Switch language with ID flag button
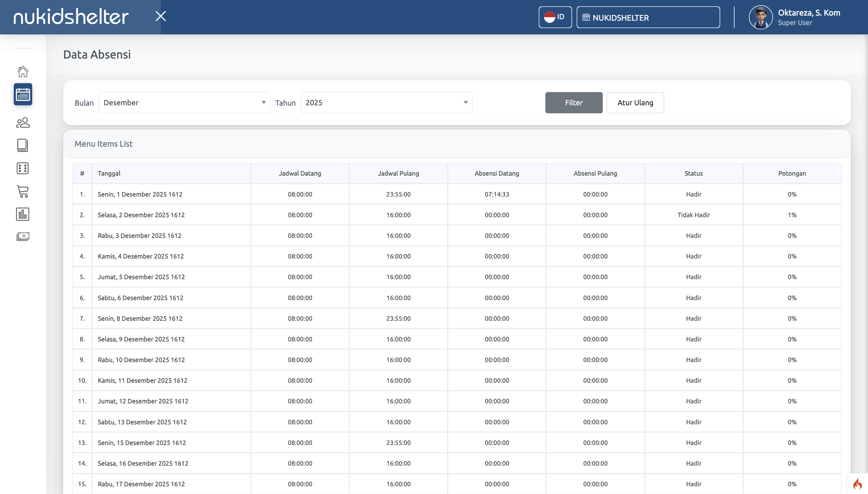The width and height of the screenshot is (868, 494). coord(555,17)
